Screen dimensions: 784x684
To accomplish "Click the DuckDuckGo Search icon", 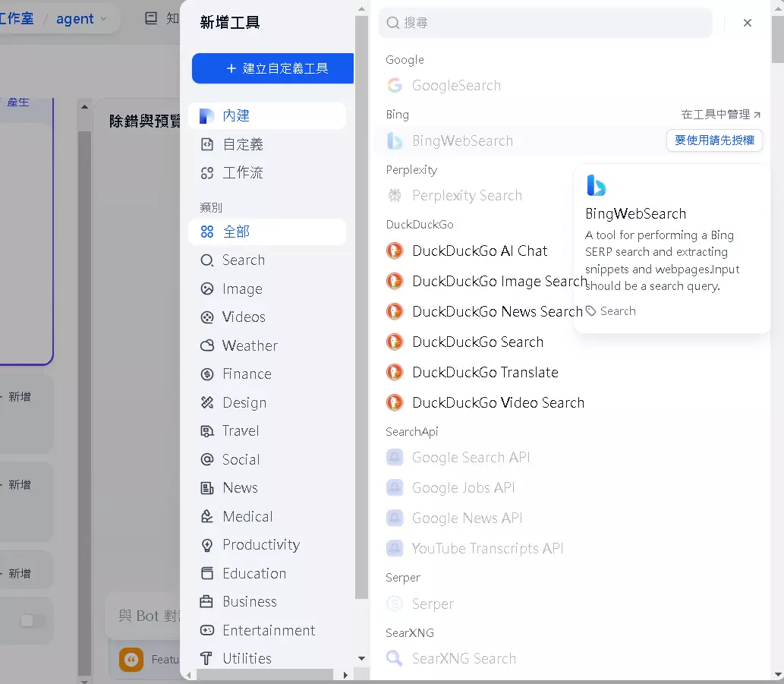I will [x=395, y=342].
